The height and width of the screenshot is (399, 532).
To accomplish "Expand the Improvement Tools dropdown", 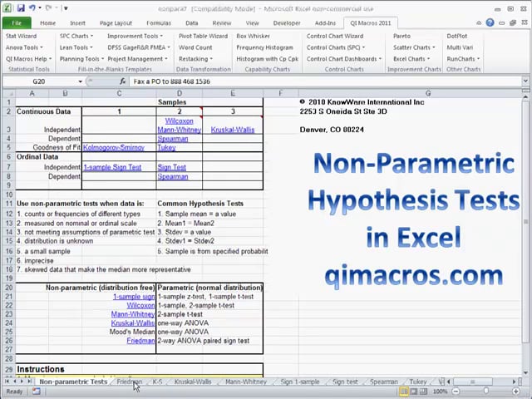I will [x=161, y=37].
